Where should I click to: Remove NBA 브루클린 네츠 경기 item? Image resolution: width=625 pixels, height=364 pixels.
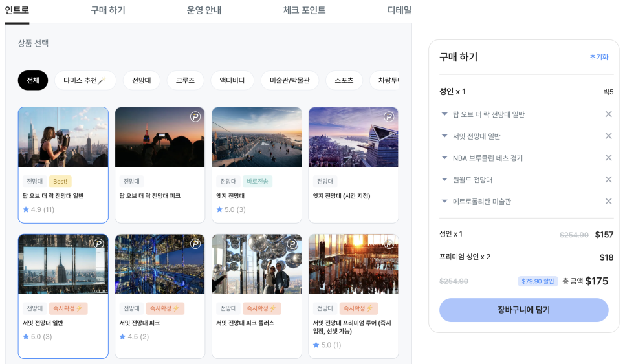tap(608, 158)
